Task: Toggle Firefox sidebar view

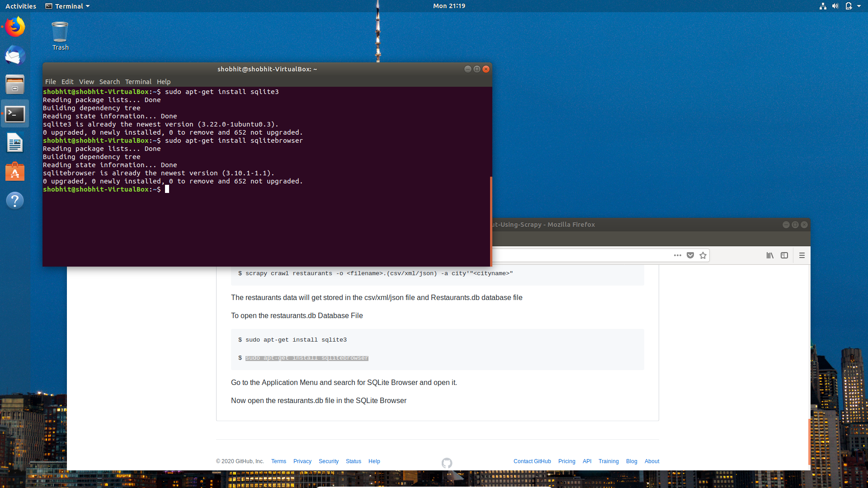Action: tap(784, 255)
